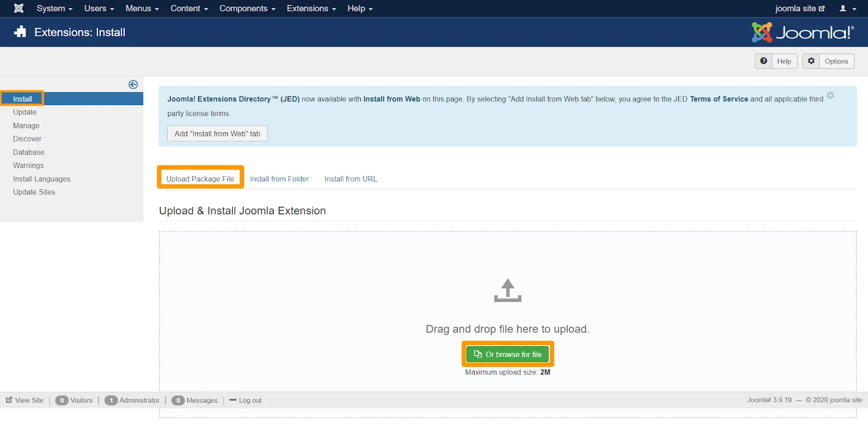Screen dimensions: 868x446
Task: Select Install in the sidebar
Action: 72,99
